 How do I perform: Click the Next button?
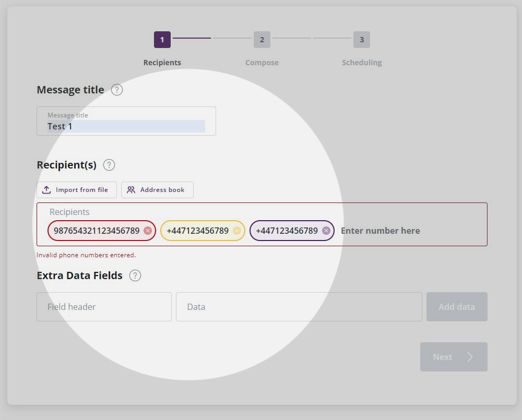[453, 357]
